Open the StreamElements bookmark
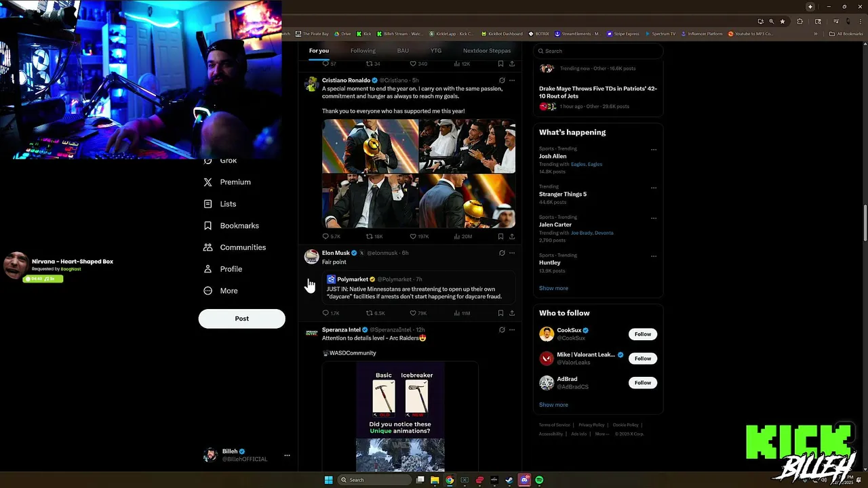The width and height of the screenshot is (868, 488). click(x=578, y=34)
